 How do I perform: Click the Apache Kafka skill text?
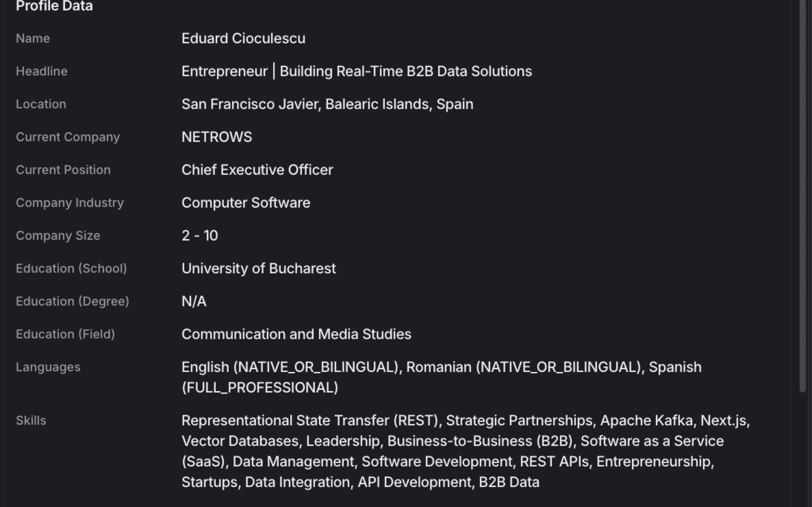pyautogui.click(x=646, y=421)
